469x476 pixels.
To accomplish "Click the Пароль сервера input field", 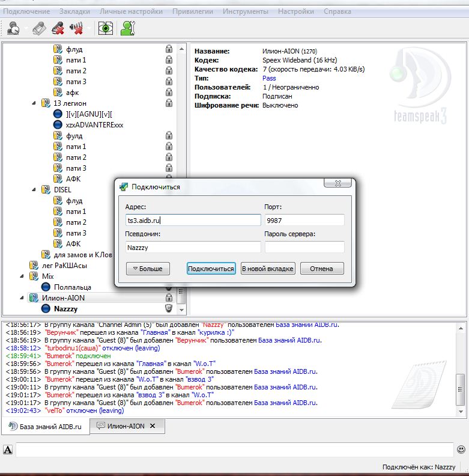I will [x=304, y=247].
